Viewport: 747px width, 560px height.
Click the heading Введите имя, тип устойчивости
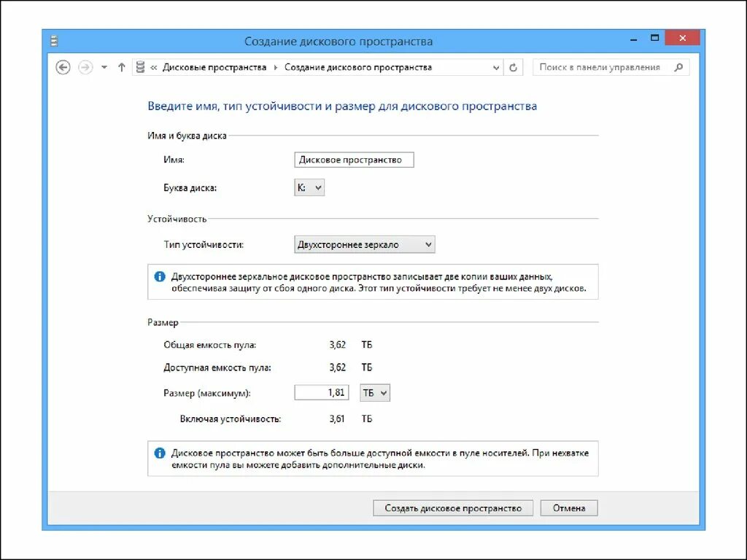coord(342,106)
